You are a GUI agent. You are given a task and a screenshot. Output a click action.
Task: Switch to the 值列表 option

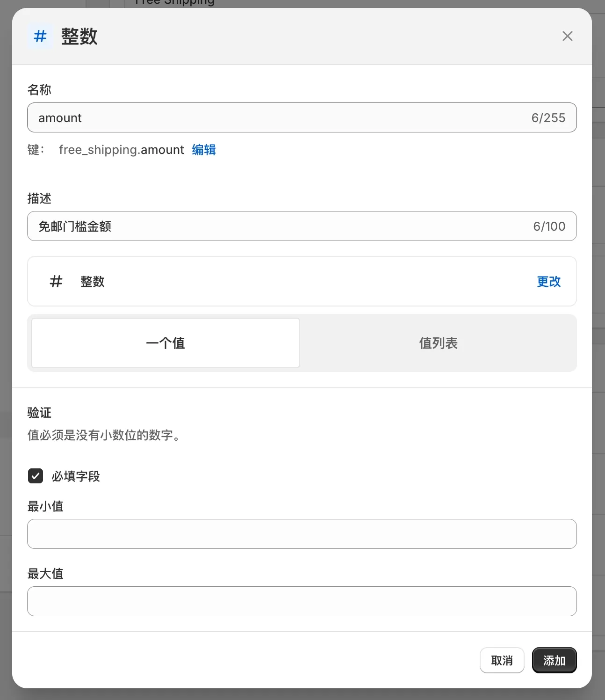click(438, 343)
